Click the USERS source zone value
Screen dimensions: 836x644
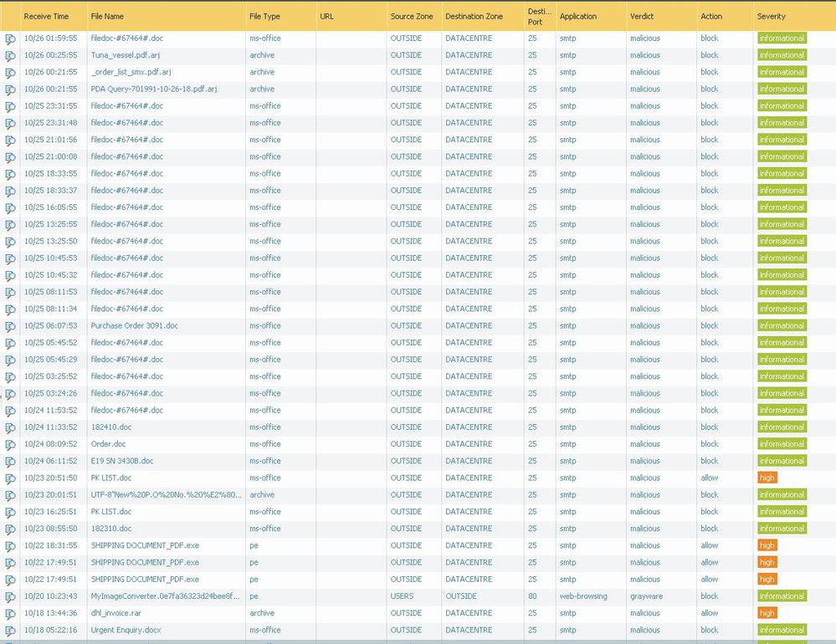[x=402, y=596]
